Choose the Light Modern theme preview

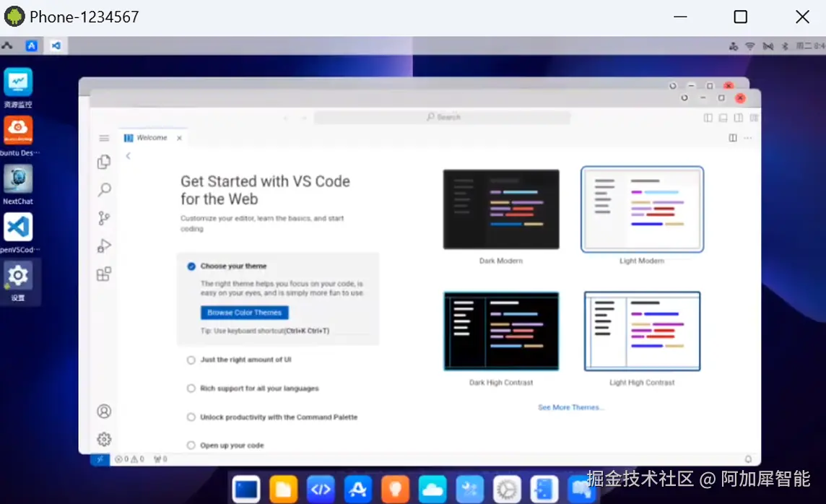coord(642,209)
